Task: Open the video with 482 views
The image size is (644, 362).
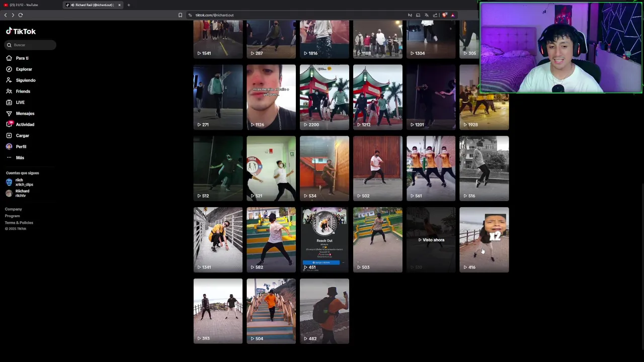Action: click(325, 311)
